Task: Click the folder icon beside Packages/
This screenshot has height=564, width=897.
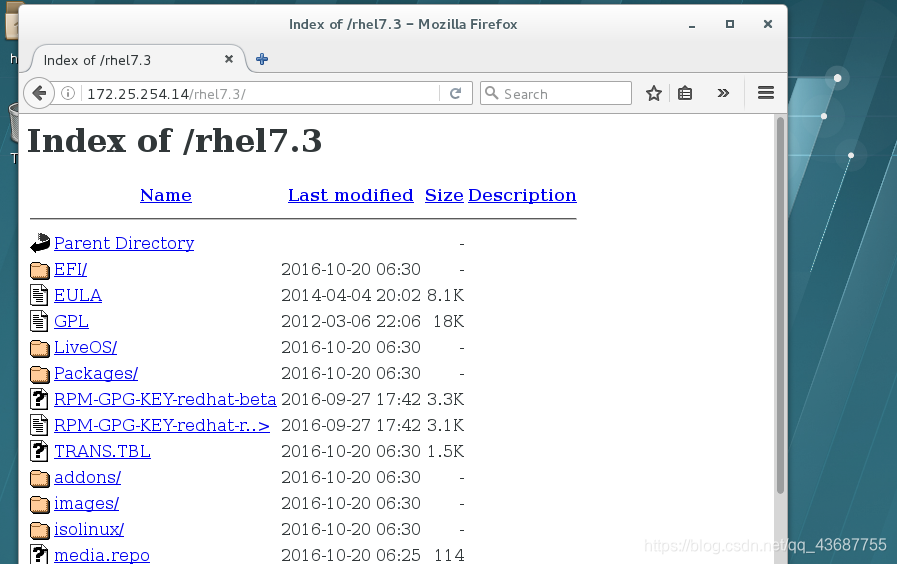Action: (x=39, y=374)
